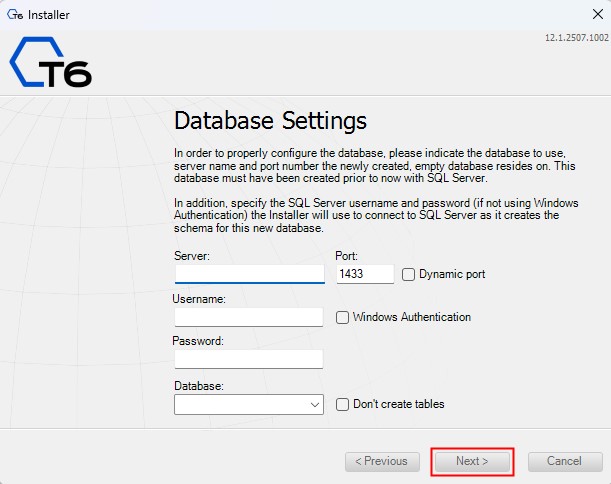Go back with the Previous button
611x484 pixels.
click(382, 461)
